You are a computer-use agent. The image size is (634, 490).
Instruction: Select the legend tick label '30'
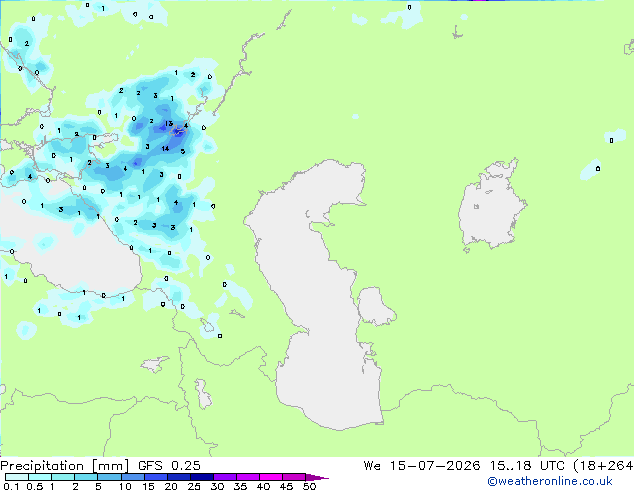pyautogui.click(x=217, y=486)
